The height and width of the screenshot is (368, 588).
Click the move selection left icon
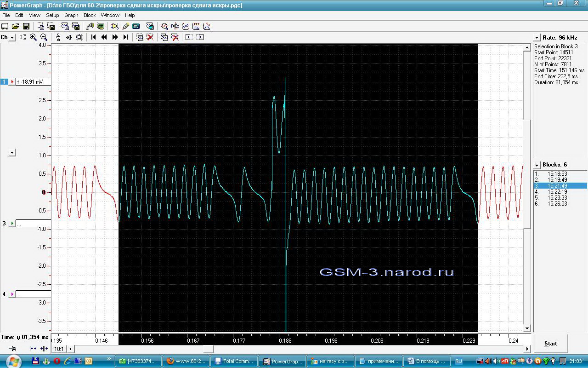[189, 37]
